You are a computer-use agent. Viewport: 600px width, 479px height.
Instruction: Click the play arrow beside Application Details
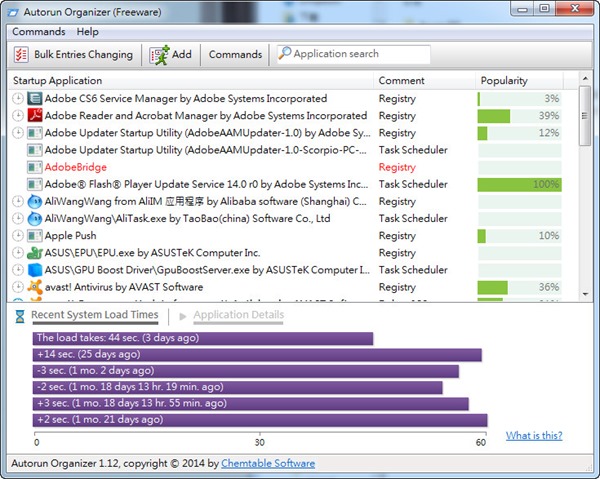coord(183,316)
